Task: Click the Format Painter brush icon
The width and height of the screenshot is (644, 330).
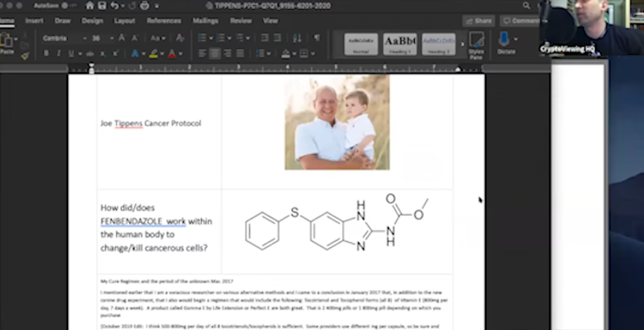Action: coord(25,56)
